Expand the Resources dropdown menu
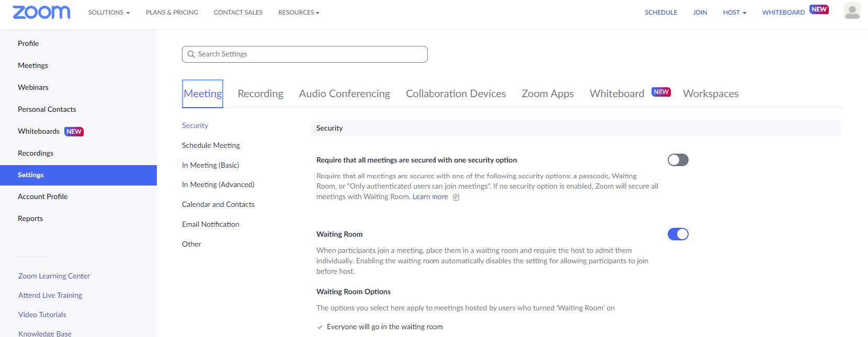This screenshot has width=868, height=337. pos(299,13)
